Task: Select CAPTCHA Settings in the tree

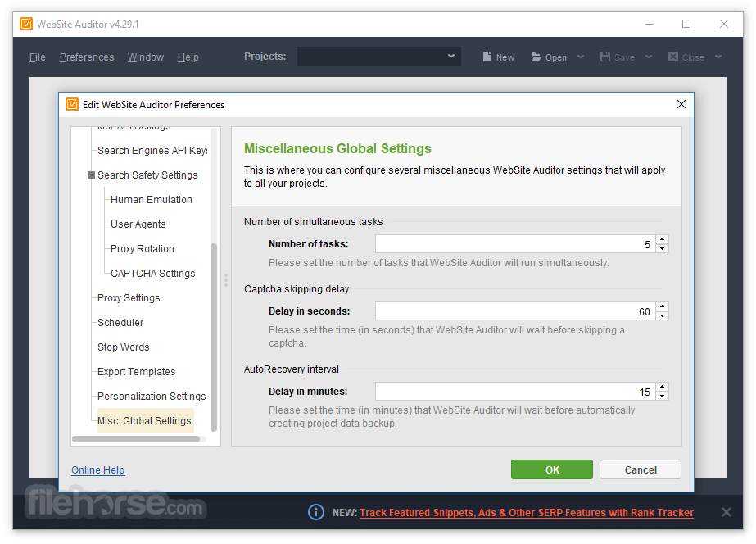Action: pos(153,274)
